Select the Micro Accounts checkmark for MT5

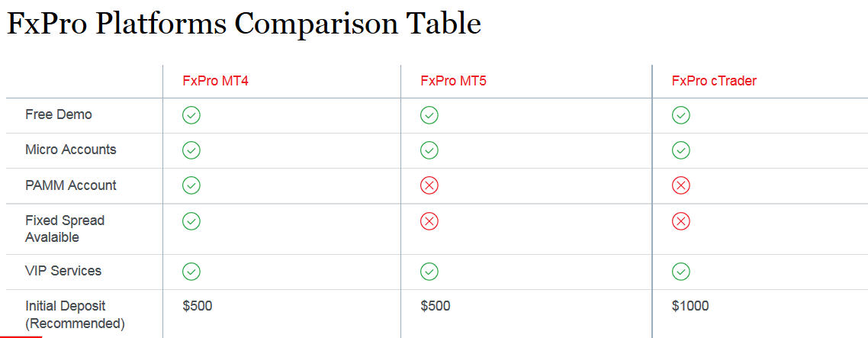(429, 150)
